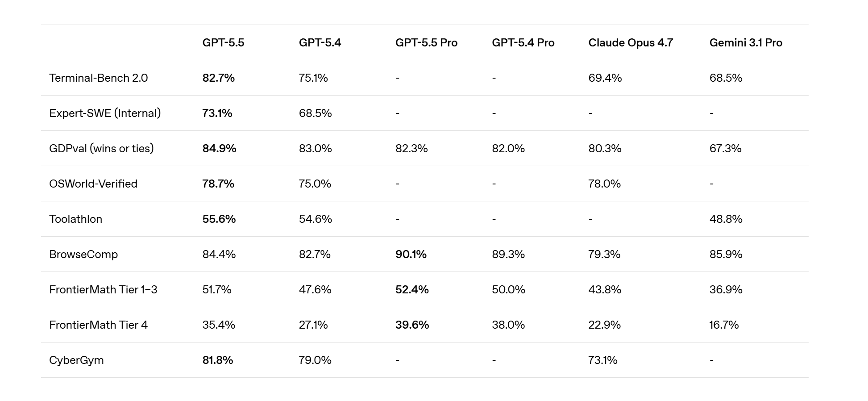The width and height of the screenshot is (868, 401).
Task: Click the Terminal-Bench 2.0 row label
Action: click(x=98, y=78)
